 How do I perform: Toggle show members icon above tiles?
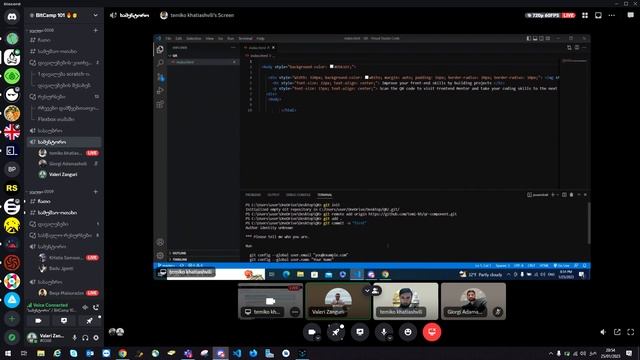pos(376,291)
